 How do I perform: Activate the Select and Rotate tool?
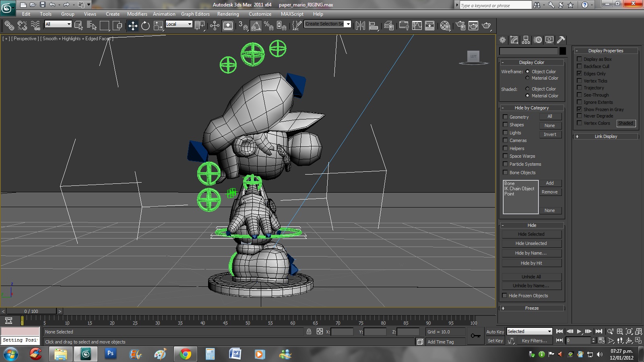[x=145, y=26]
